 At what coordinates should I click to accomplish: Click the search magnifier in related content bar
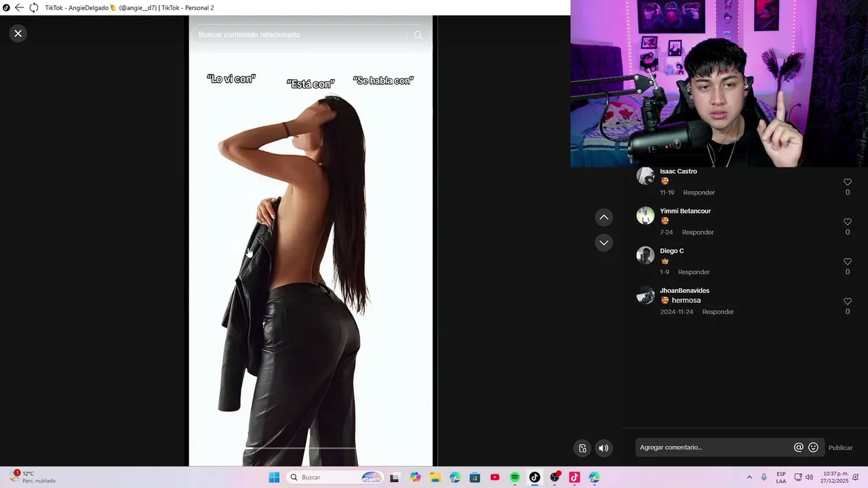click(418, 35)
